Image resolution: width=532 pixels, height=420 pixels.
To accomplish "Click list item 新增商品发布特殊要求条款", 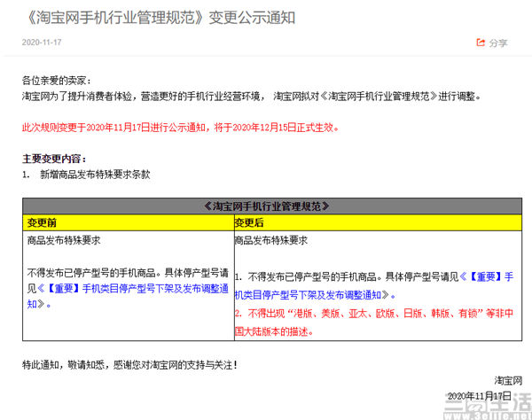I will point(95,175).
